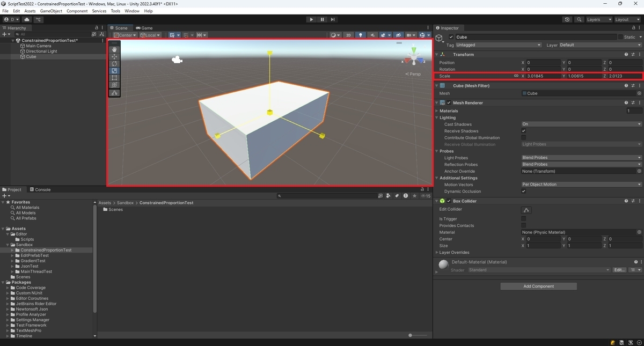644x346 pixels.
Task: Open the GameObject menu
Action: [51, 11]
